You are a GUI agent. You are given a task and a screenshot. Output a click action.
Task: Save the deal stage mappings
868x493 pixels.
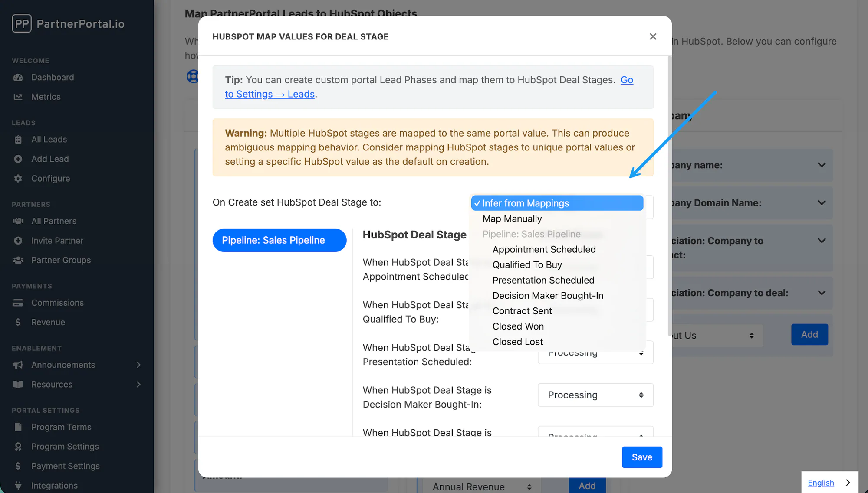(x=642, y=457)
